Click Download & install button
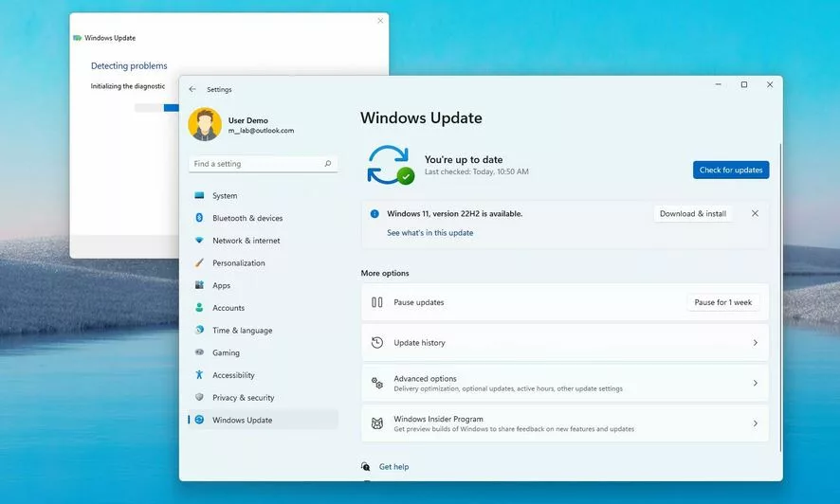The image size is (840, 504). (693, 213)
